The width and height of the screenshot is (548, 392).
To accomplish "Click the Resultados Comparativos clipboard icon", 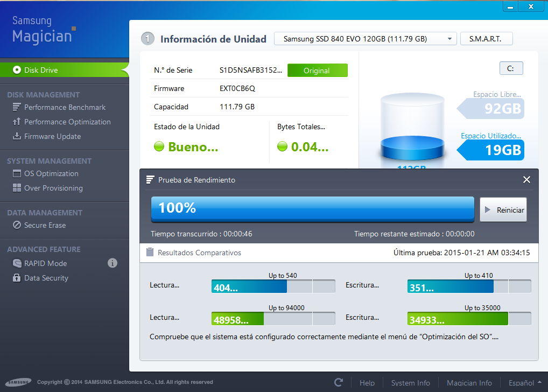I will (150, 252).
